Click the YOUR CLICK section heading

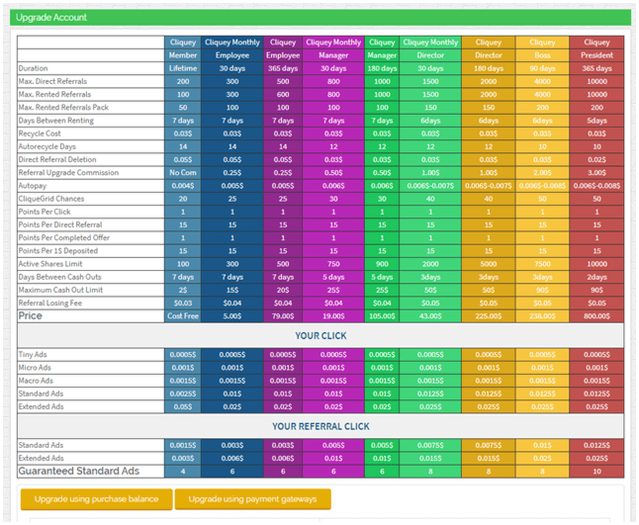pyautogui.click(x=321, y=336)
